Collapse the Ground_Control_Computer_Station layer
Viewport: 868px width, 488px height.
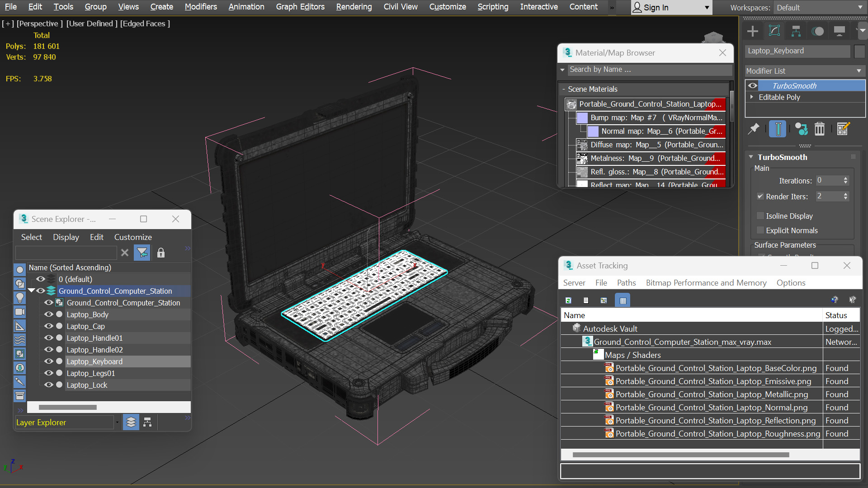(x=31, y=291)
